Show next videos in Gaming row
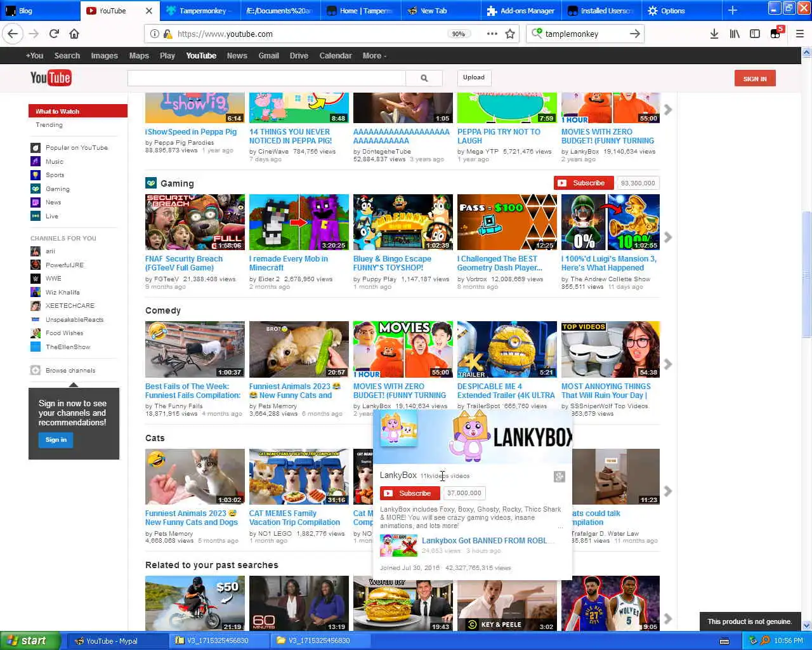Screen dimensions: 812x650 click(667, 237)
